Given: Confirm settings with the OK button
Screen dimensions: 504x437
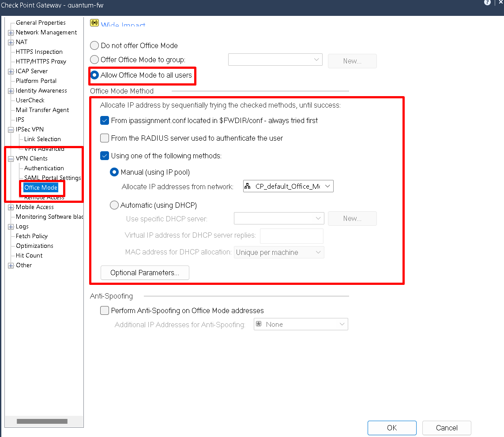Looking at the screenshot, I should pos(392,428).
